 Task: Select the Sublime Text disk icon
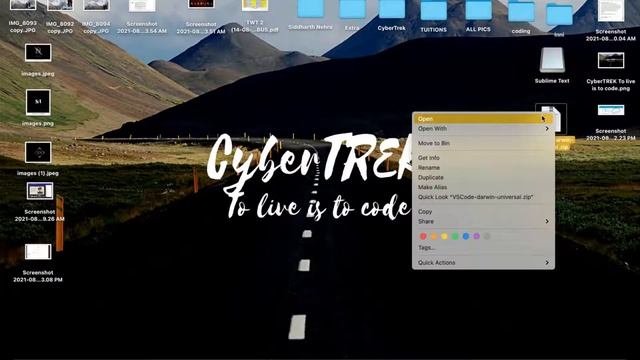click(x=552, y=60)
